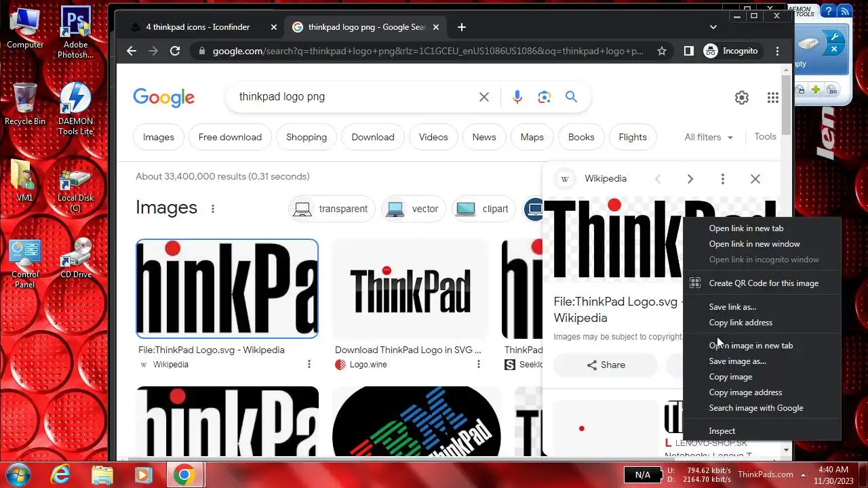Open options for the Logo.wine result
868x488 pixels.
point(479,364)
